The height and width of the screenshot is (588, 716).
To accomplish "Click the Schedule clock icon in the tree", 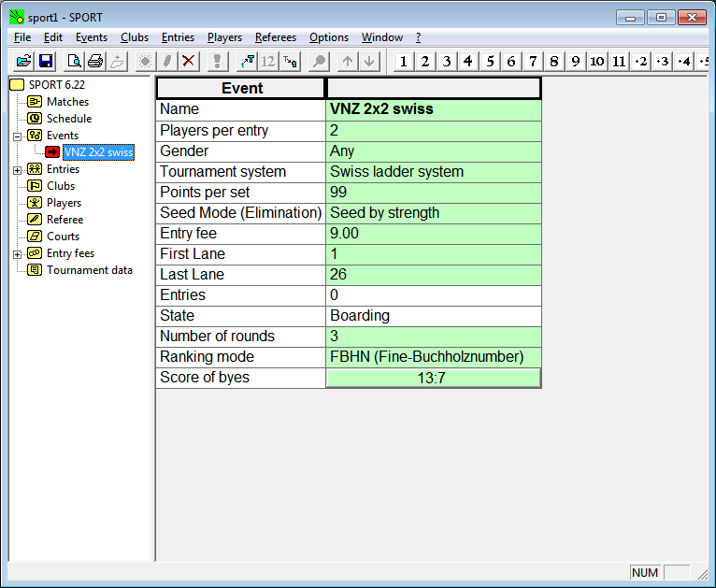I will [35, 119].
